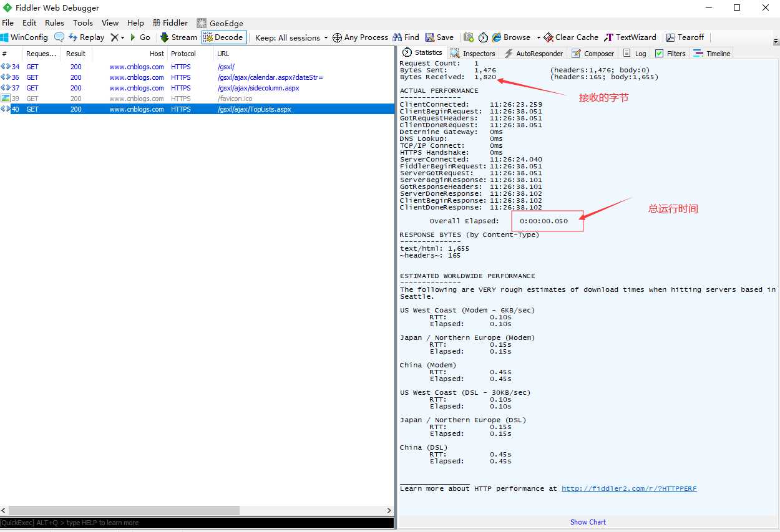Sort by the URL column header

(x=304, y=54)
